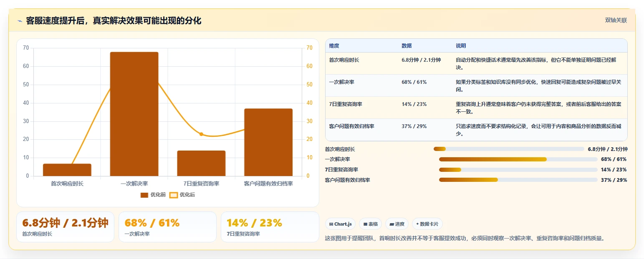Click the tall 一次解决率 bar in the chart
The image size is (644, 259).
click(134, 114)
